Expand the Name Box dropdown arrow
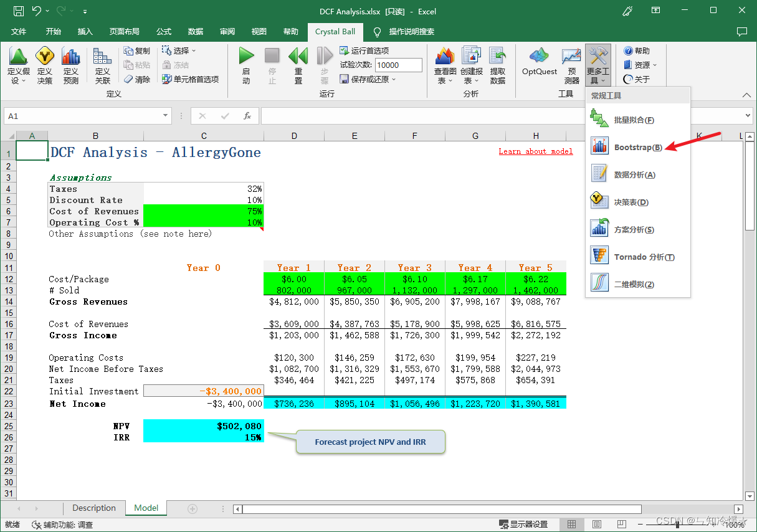This screenshot has width=757, height=532. (166, 116)
